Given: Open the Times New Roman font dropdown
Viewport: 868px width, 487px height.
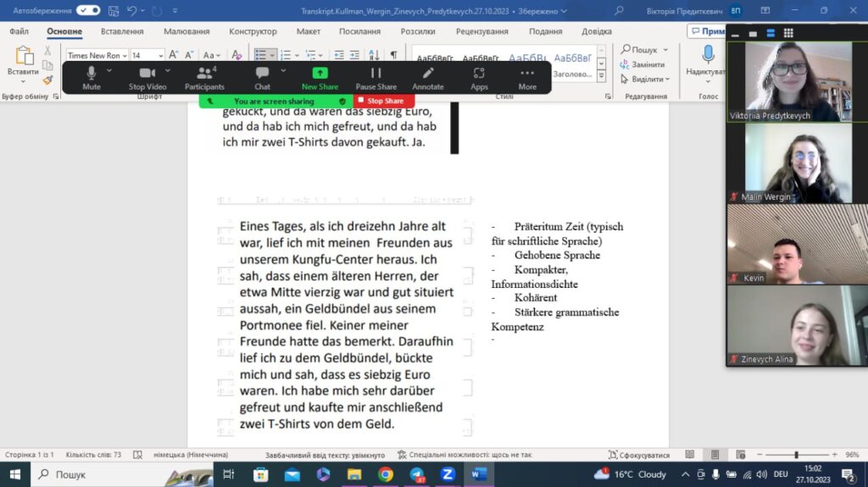Looking at the screenshot, I should pos(125,56).
